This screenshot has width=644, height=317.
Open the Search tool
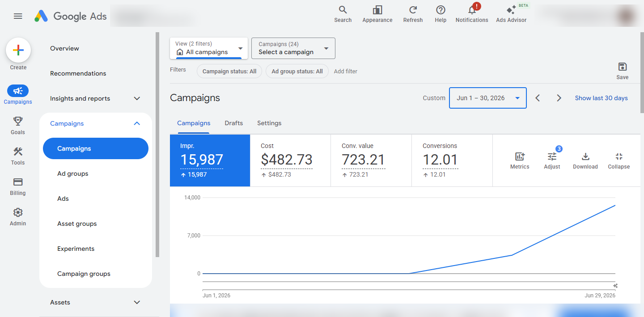coord(343,14)
